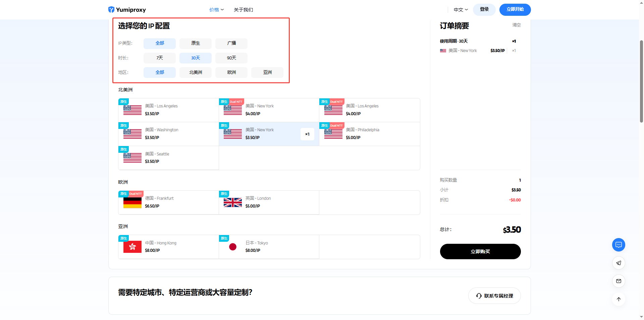Viewport: 644px width, 320px height.
Task: Click US flag on Washington card
Action: click(x=132, y=134)
